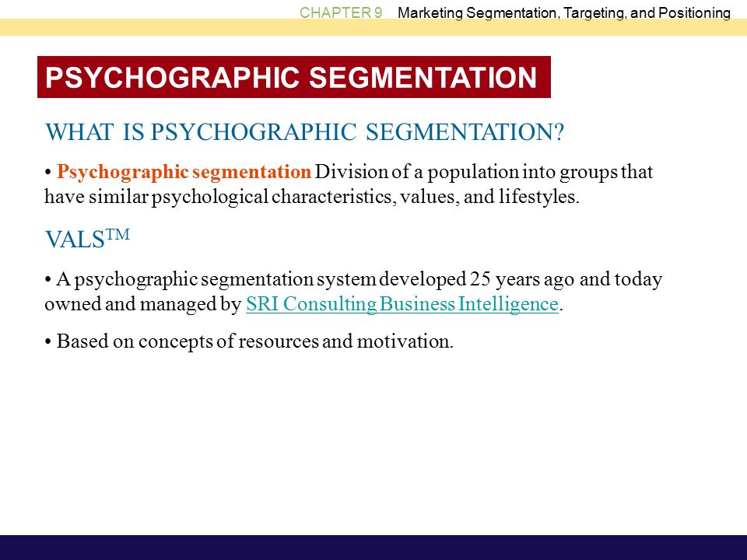Click the orange term 'Psychographic segmentation'

tap(184, 172)
